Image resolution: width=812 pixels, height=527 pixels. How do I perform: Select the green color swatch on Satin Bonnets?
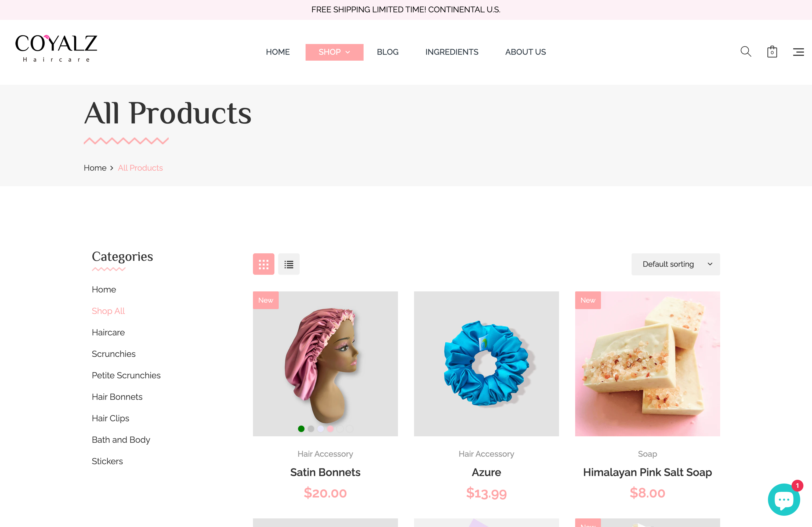301,429
